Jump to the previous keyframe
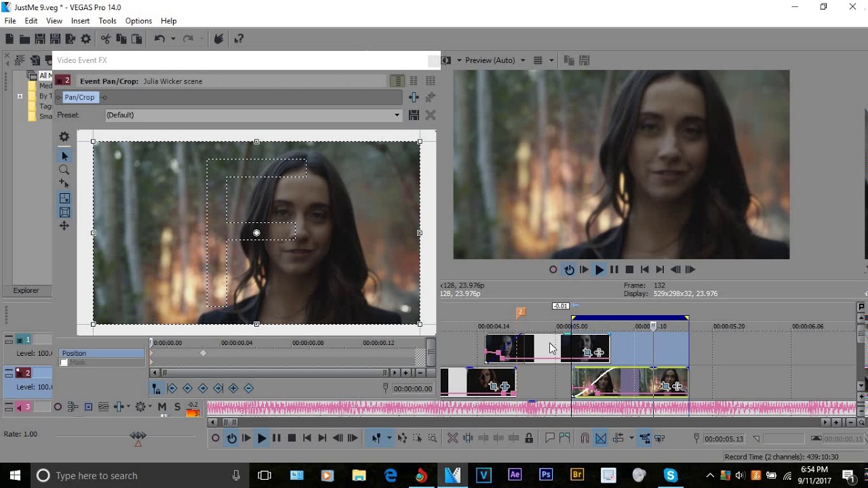868x488 pixels. [x=187, y=388]
